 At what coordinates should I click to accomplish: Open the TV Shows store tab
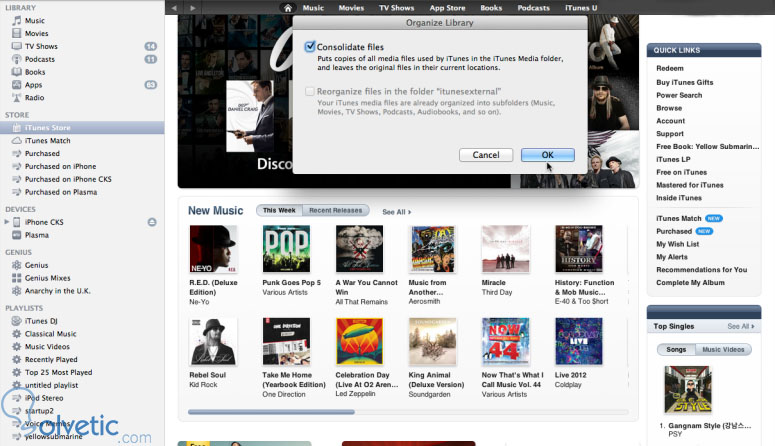[396, 8]
